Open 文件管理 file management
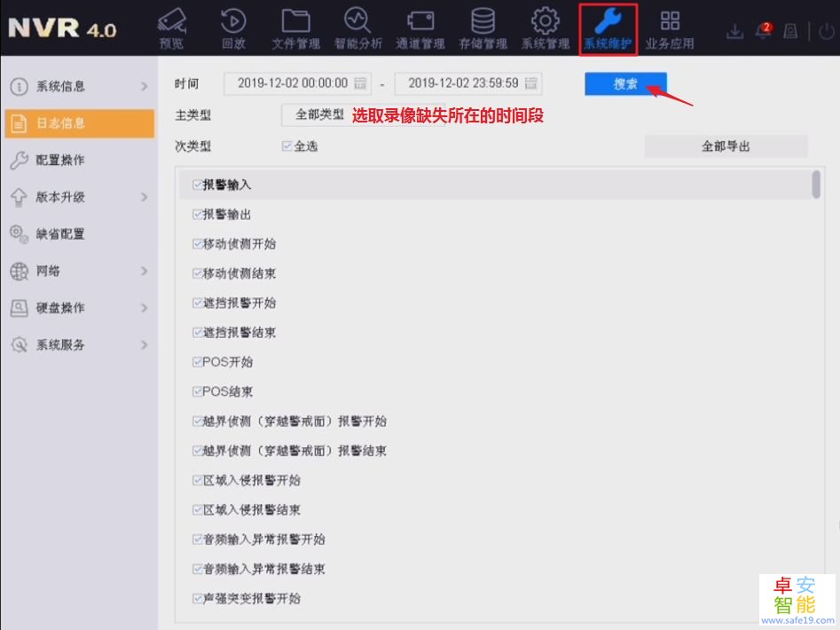 click(x=295, y=27)
